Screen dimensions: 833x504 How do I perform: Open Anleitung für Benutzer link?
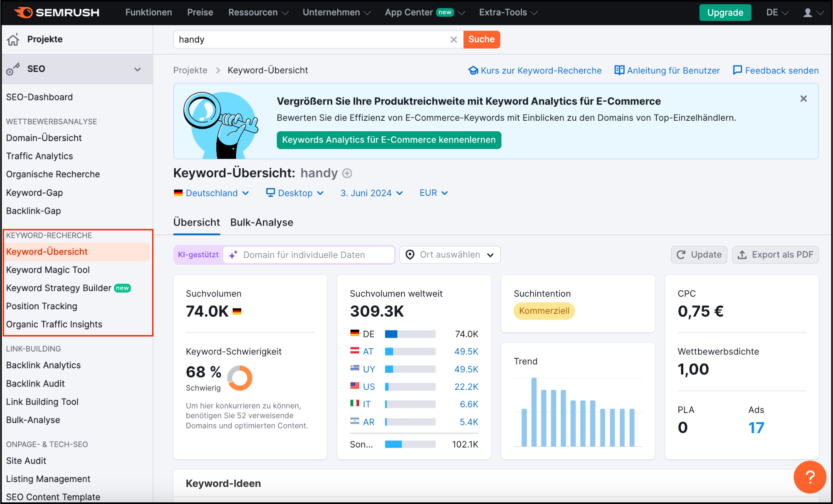(x=667, y=71)
